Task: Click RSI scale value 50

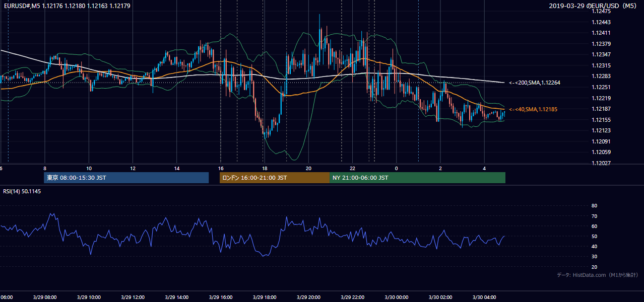Action: 594,237
